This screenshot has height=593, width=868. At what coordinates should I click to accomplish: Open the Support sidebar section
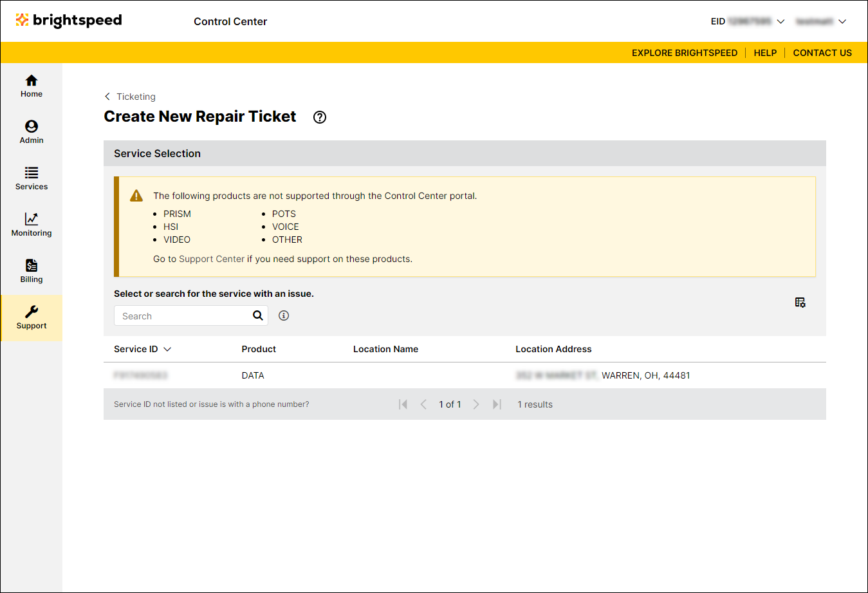pos(32,318)
